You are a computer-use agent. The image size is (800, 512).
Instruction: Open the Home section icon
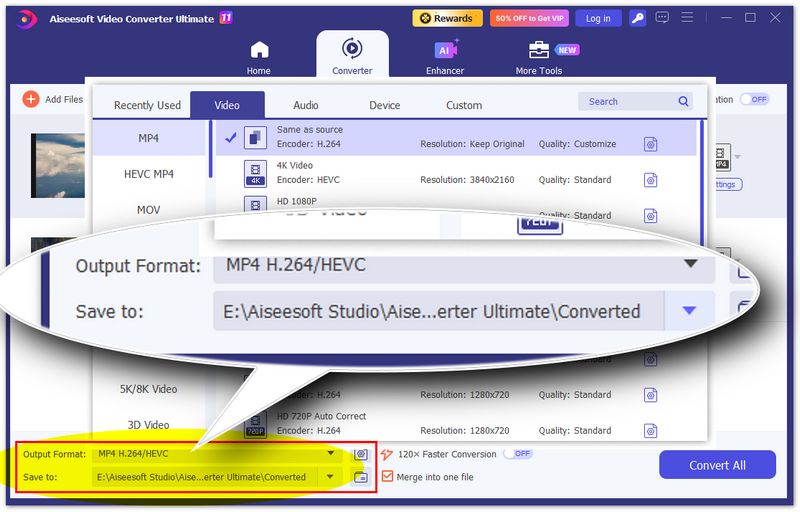[259, 51]
